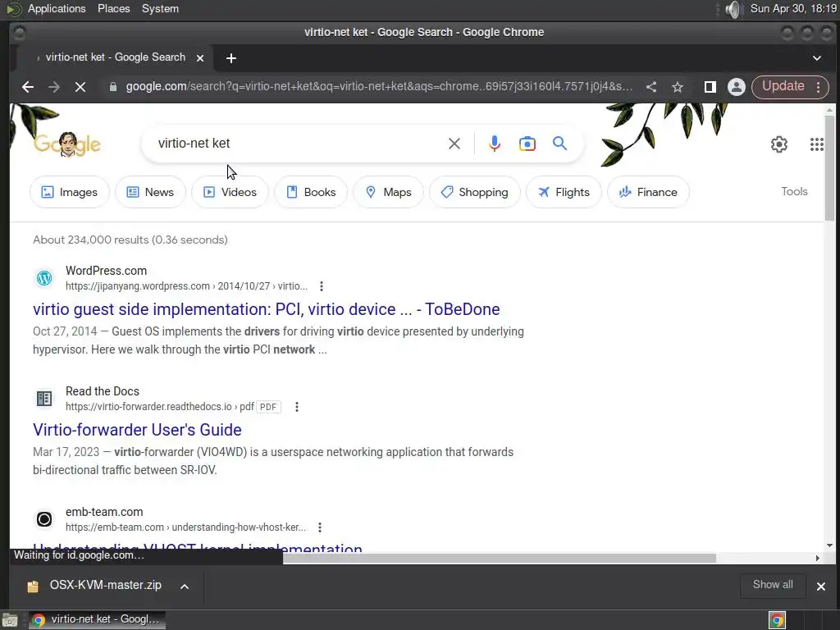
Task: Open more options for Read the Docs result
Action: (x=297, y=407)
